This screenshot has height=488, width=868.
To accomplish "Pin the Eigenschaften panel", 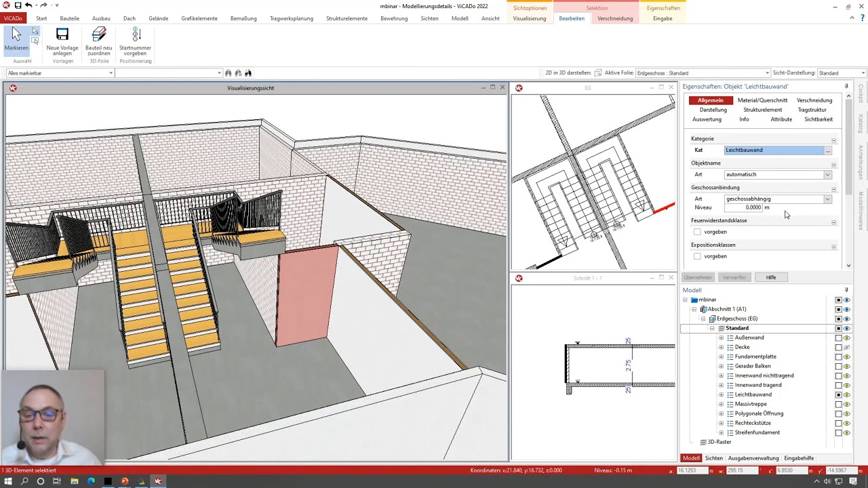I will 846,87.
